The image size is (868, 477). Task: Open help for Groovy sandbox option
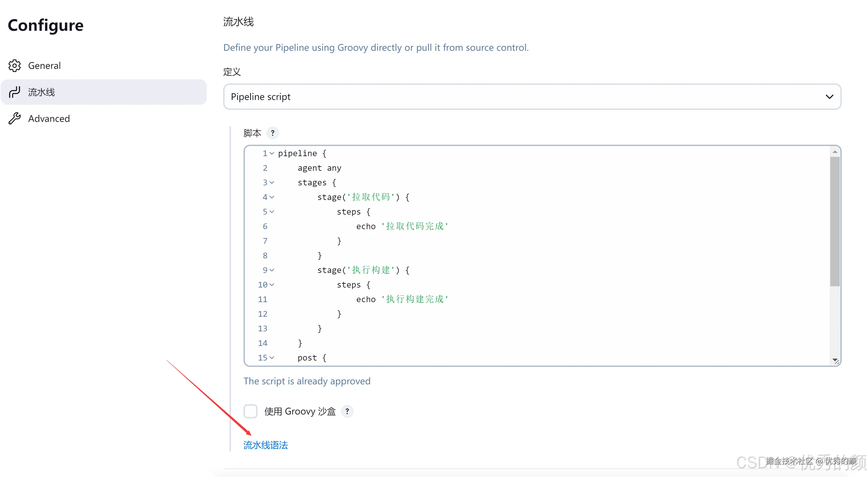347,411
